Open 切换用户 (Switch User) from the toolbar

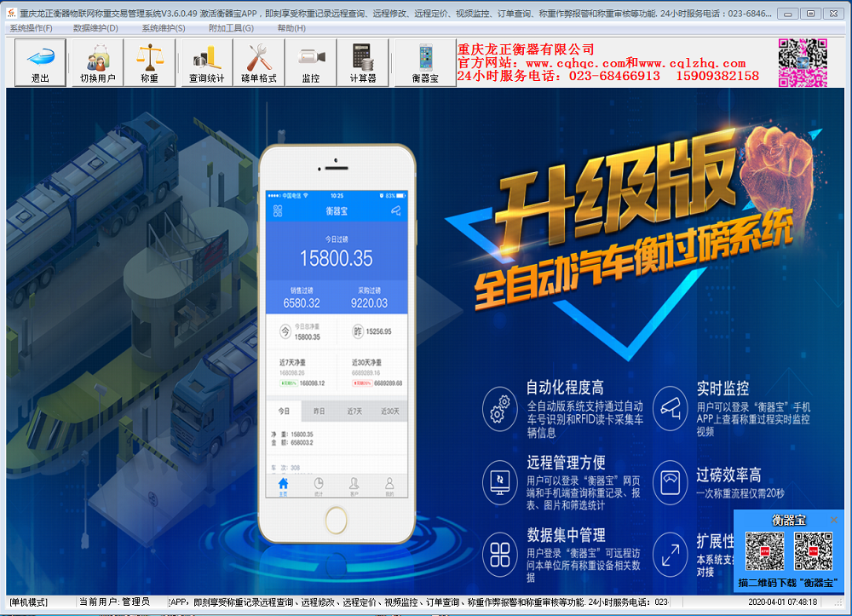click(98, 63)
